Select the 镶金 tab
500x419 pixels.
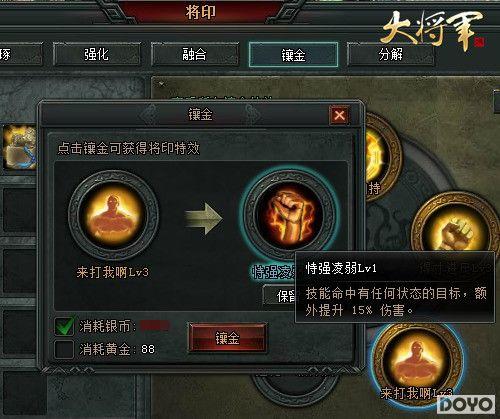tap(293, 55)
